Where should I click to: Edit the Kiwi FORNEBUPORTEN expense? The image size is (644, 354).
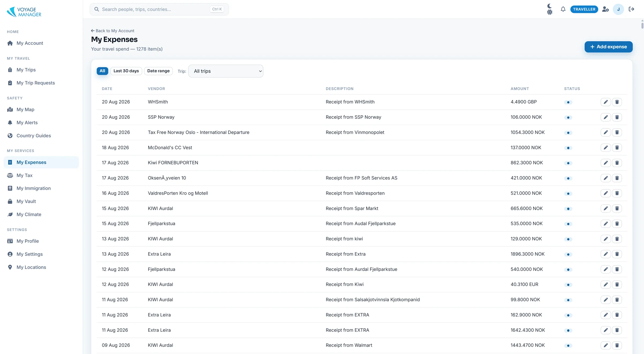point(606,163)
